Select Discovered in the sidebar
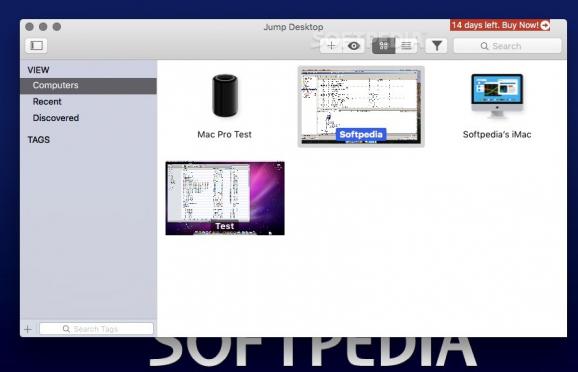 coord(56,118)
